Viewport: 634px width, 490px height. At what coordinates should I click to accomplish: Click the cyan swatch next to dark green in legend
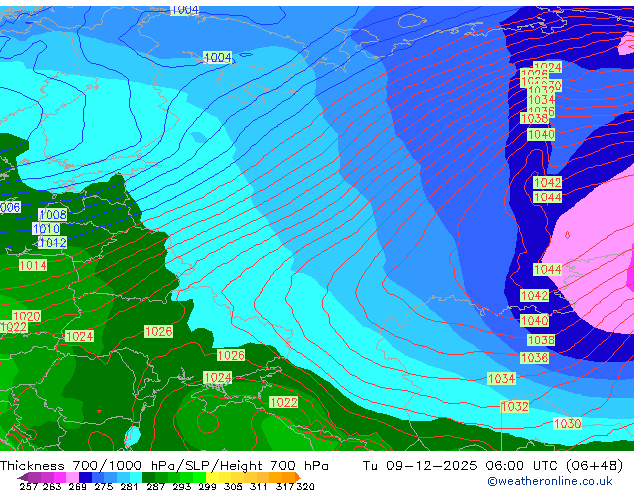coord(136,477)
